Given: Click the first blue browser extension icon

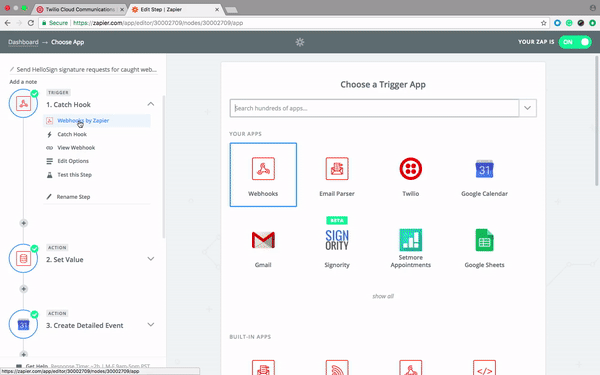Looking at the screenshot, I should [557, 23].
